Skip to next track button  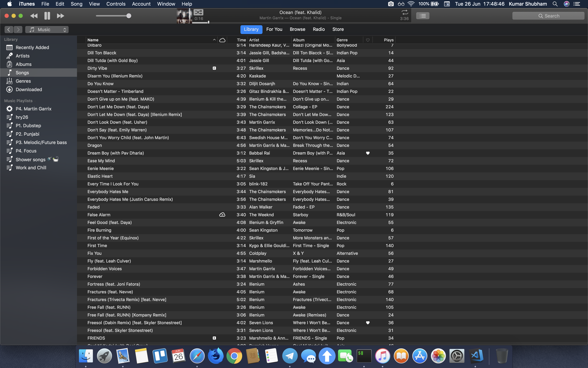61,16
